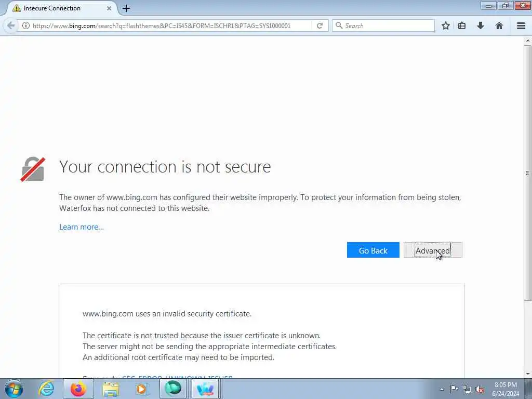Click the broken padlock icon
The height and width of the screenshot is (399, 532).
[x=33, y=169]
